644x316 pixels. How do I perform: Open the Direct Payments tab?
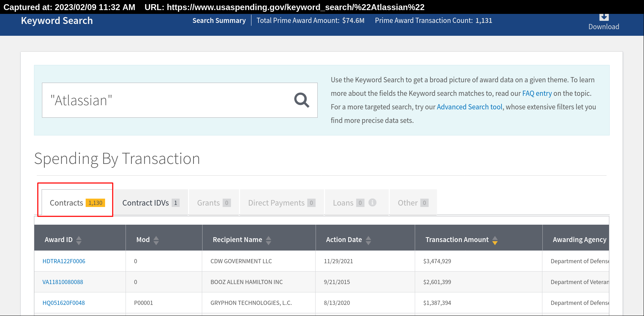point(282,202)
